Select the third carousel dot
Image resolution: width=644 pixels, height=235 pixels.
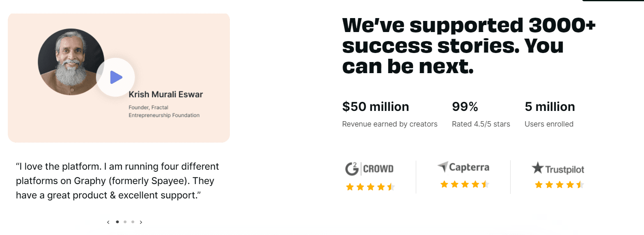[x=133, y=222]
